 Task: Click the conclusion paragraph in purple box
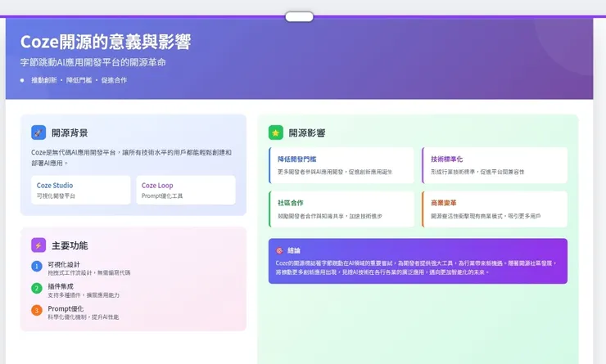click(416, 267)
